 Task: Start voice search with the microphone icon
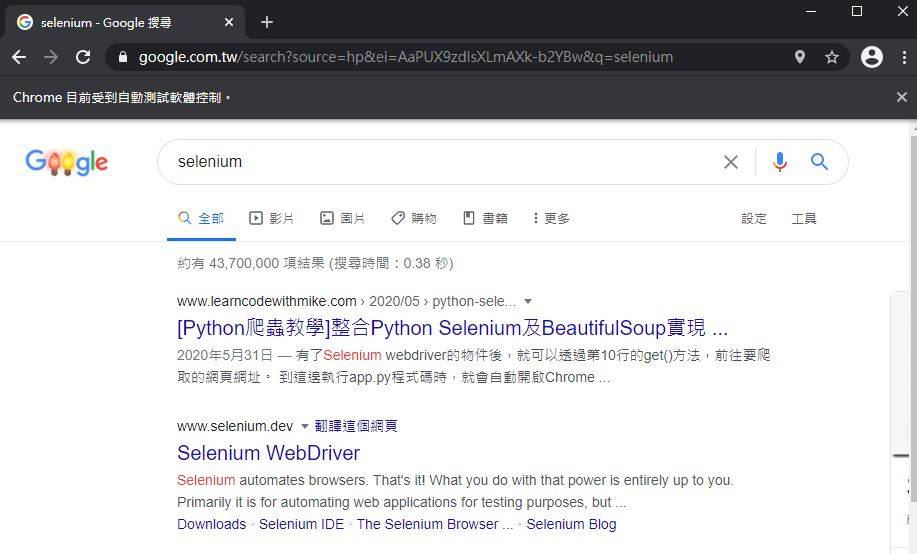pyautogui.click(x=780, y=161)
